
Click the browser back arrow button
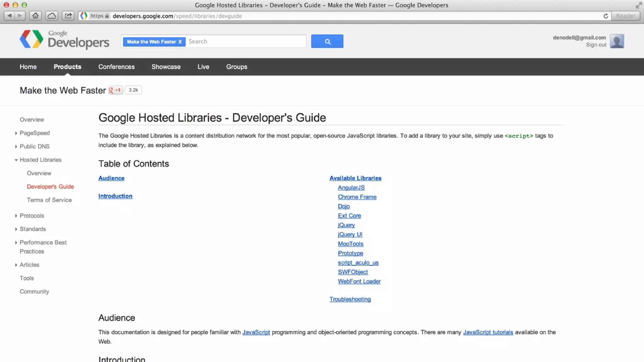pos(9,16)
